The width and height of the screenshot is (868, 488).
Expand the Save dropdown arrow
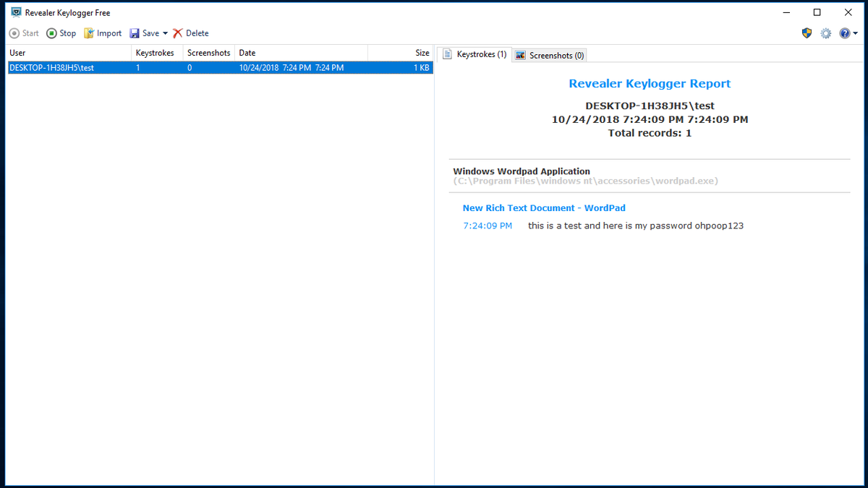coord(165,33)
